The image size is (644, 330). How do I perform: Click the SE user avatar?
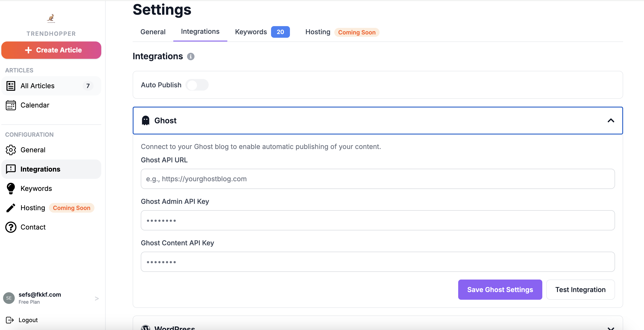pos(9,298)
